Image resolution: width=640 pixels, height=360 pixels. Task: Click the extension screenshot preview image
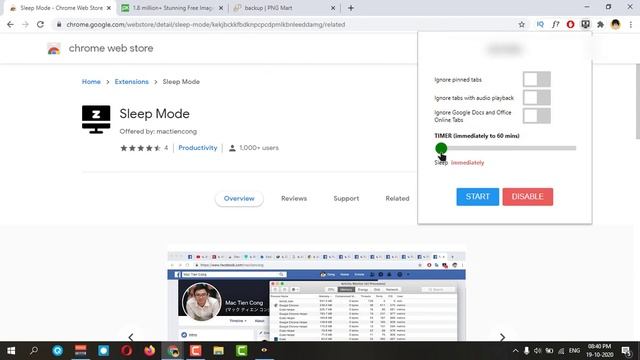pyautogui.click(x=316, y=296)
